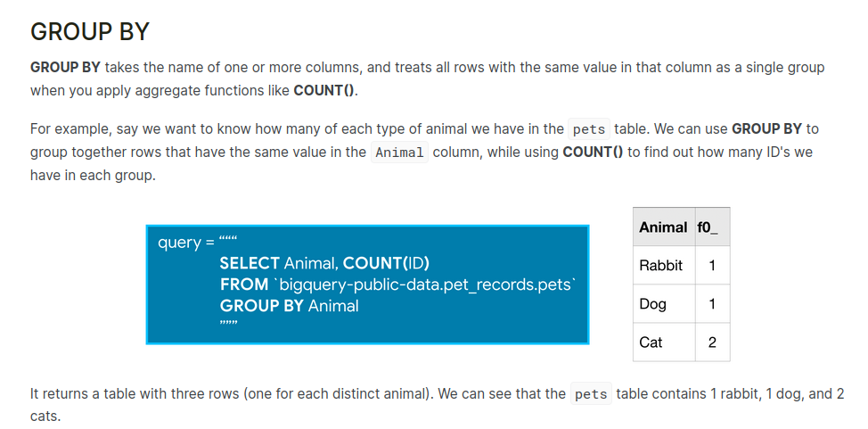Click the FROM keyword in the query
This screenshot has width=868, height=429.
click(244, 285)
